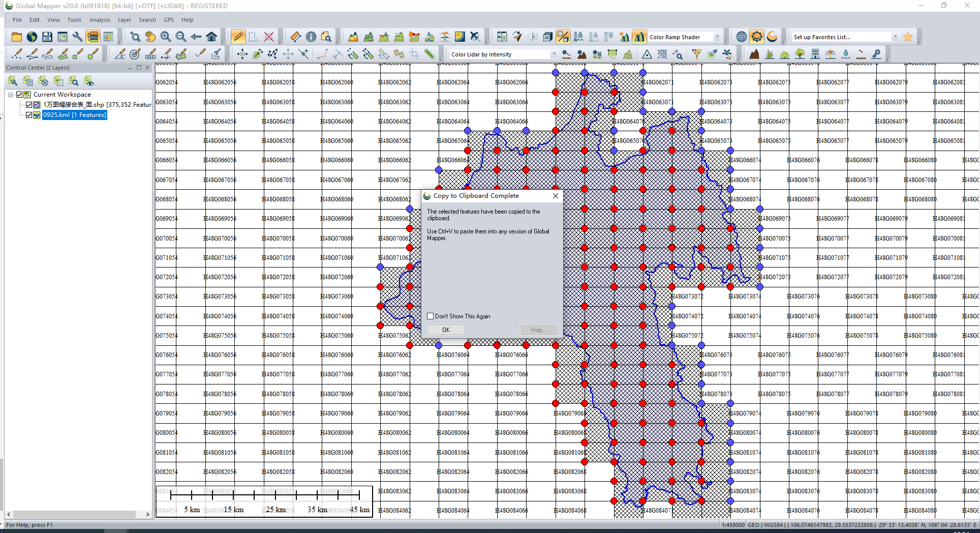
Task: Click the Zoom Out magnifier icon
Action: [x=181, y=37]
